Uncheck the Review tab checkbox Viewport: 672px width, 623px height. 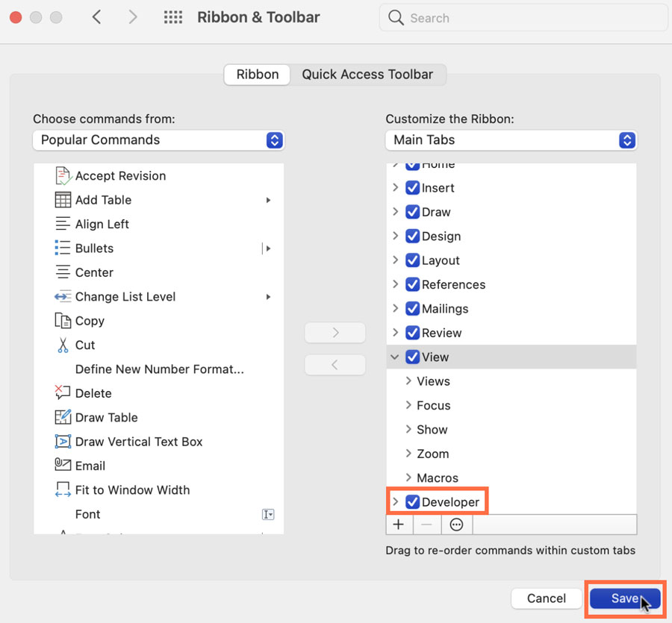[414, 333]
